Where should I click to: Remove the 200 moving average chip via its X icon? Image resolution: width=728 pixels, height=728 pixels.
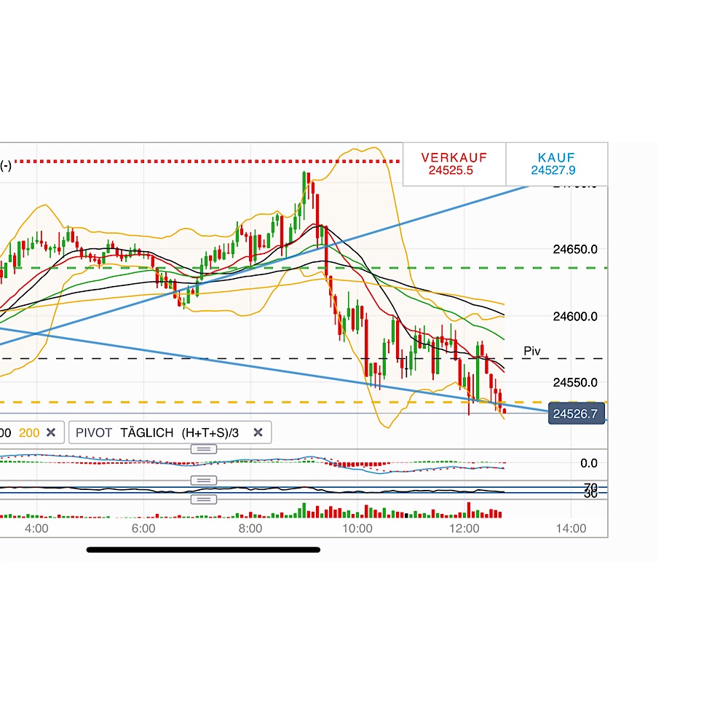[51, 432]
